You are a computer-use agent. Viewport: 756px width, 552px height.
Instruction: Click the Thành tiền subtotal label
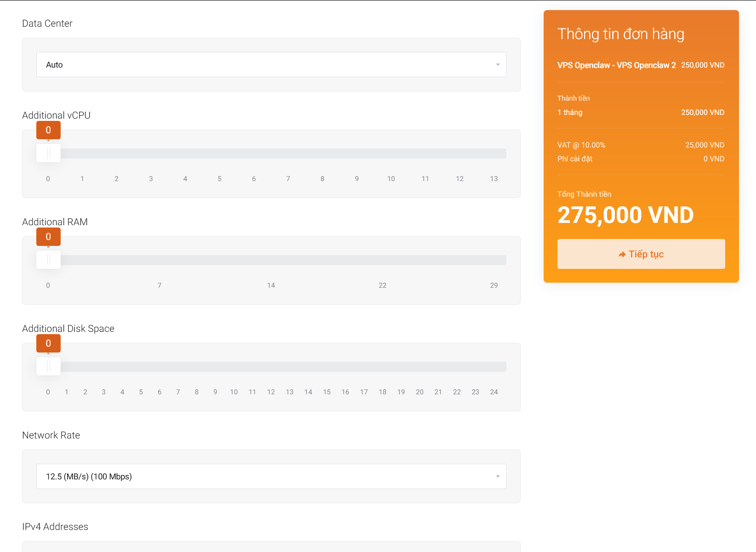coord(574,98)
